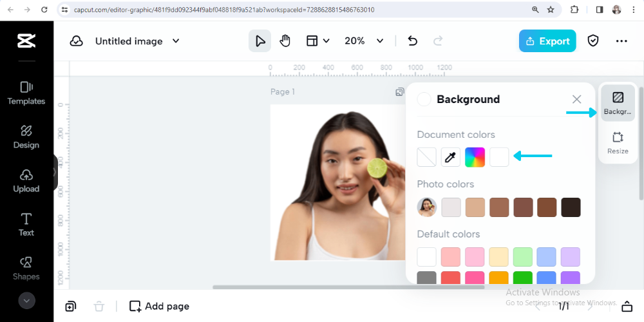Open the layout grid tool
644x322 pixels.
tap(312, 41)
